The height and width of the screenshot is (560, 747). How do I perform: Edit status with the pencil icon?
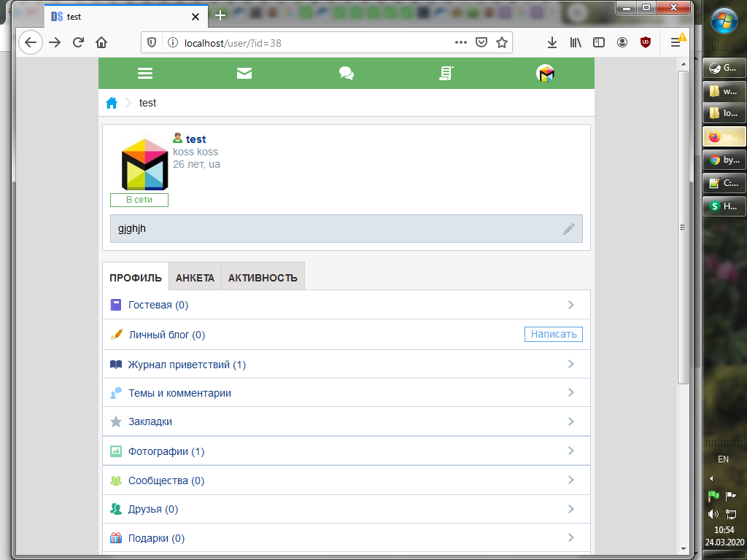coord(569,229)
